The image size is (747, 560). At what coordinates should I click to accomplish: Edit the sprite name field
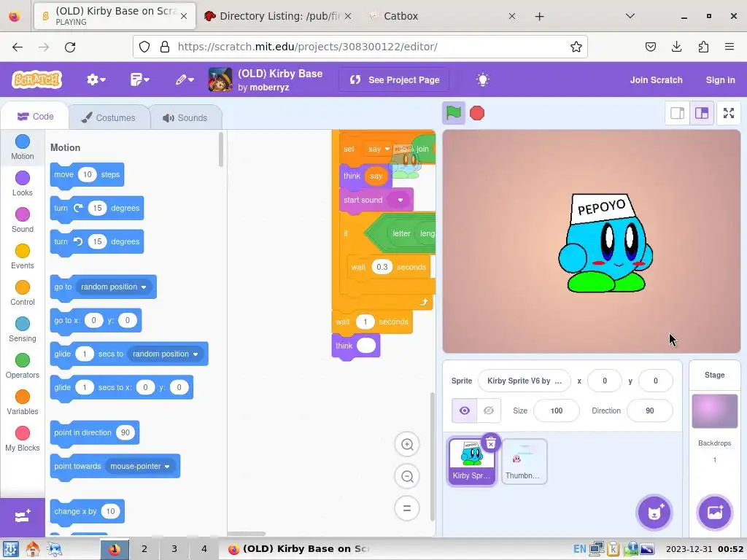point(524,381)
